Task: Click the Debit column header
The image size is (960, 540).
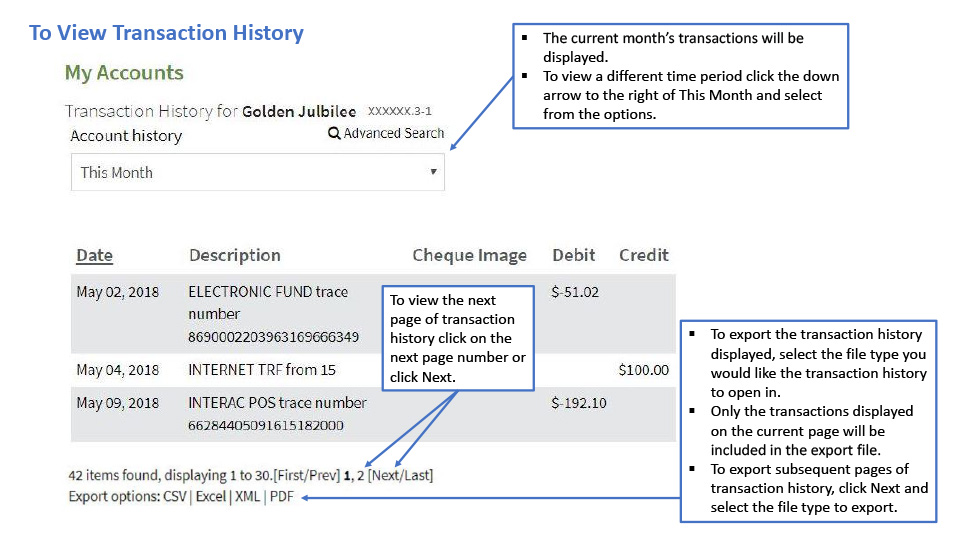Action: coord(573,255)
